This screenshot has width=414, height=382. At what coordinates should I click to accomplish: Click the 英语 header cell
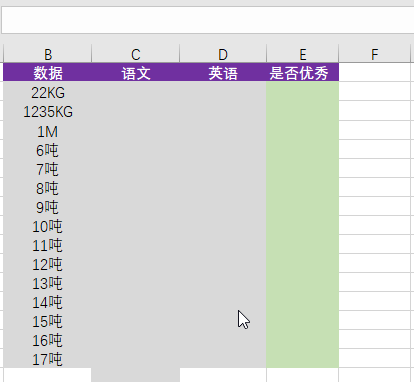click(223, 72)
